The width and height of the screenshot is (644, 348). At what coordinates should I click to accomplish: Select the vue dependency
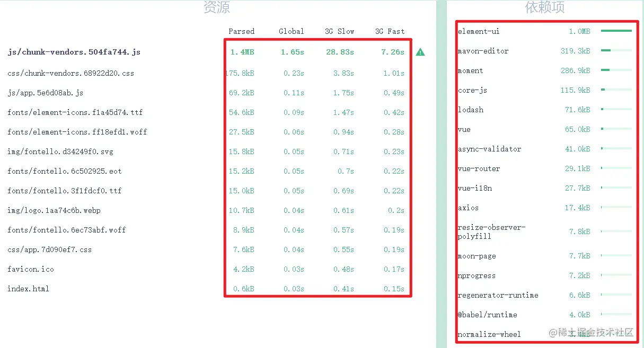point(464,129)
